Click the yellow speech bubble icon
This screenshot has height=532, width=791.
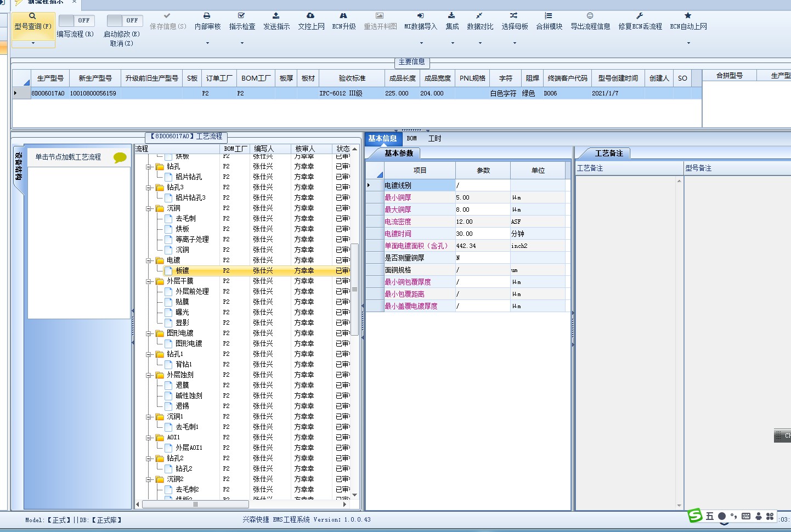point(120,158)
